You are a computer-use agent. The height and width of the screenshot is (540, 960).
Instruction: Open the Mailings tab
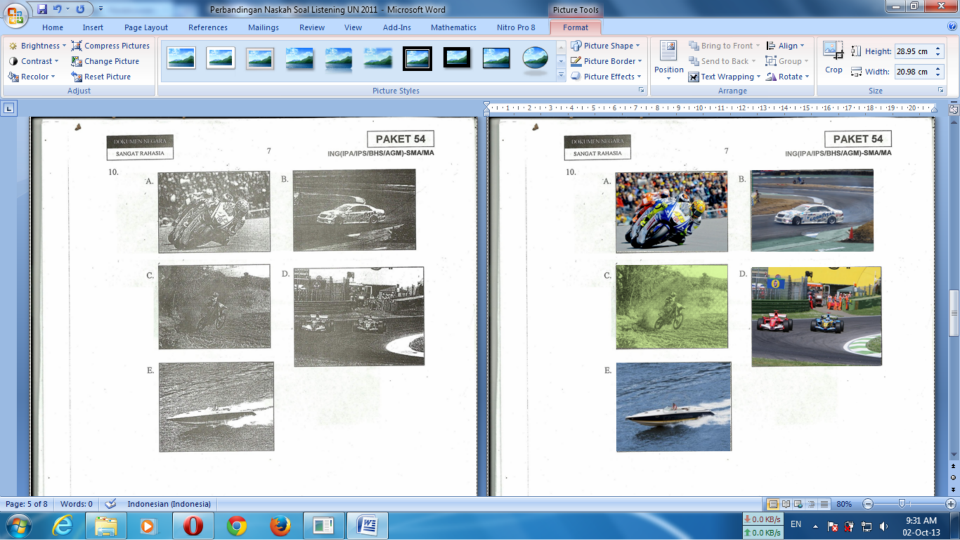263,28
